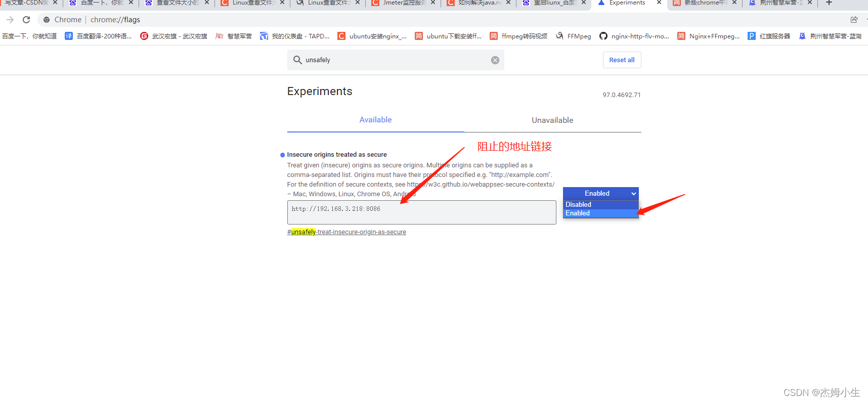Screen dimensions: 868x402
Task: Open 我的仪表盘 TAPD bookmark
Action: [x=294, y=36]
